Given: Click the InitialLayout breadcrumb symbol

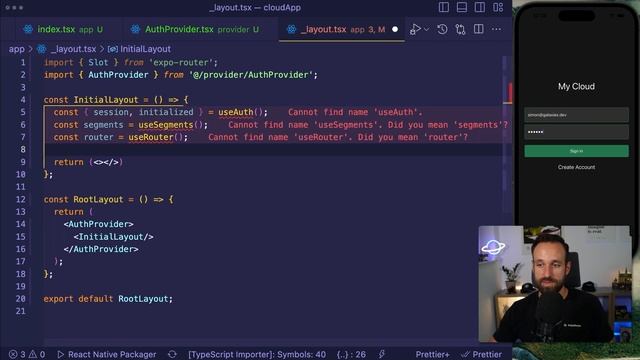Looking at the screenshot, I should tap(145, 49).
